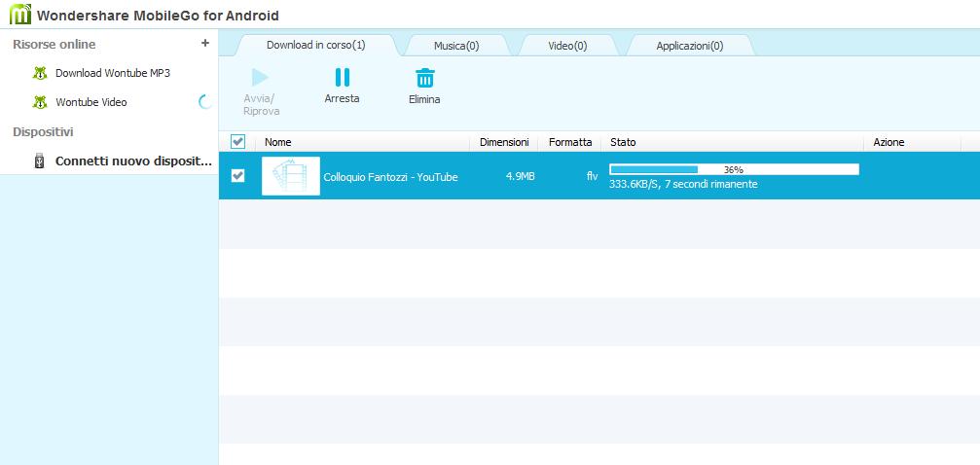The height and width of the screenshot is (465, 980).
Task: Click the Wontube Video loading spinner
Action: tap(204, 102)
